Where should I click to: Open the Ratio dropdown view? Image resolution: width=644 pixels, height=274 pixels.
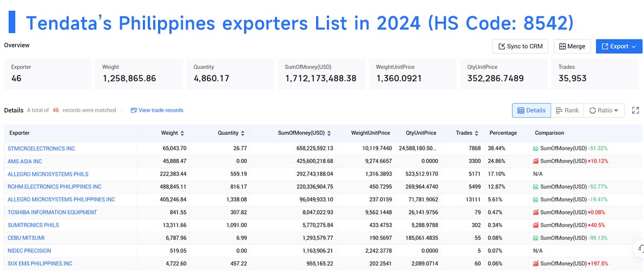[604, 110]
